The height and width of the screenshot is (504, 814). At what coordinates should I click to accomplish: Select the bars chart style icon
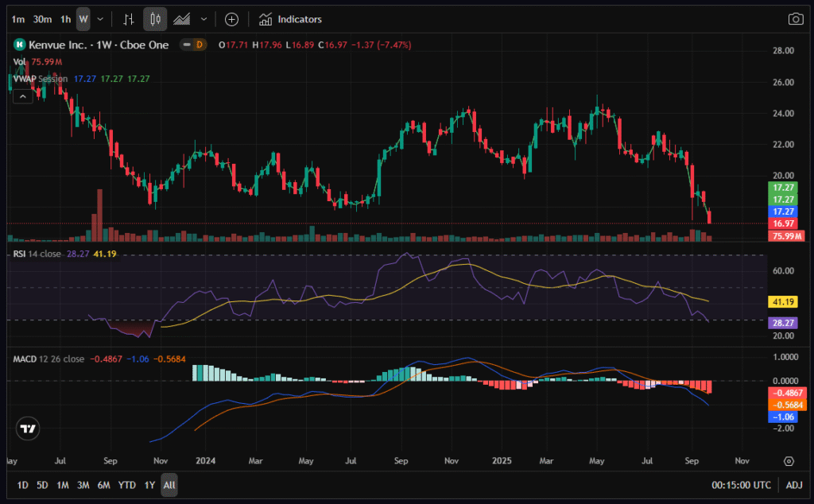pos(129,19)
